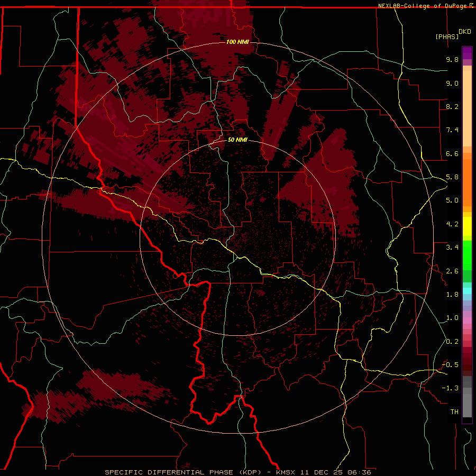Image resolution: width=476 pixels, height=476 pixels.
Task: Pick the bright green swatch near 3.4
Action: (x=467, y=255)
